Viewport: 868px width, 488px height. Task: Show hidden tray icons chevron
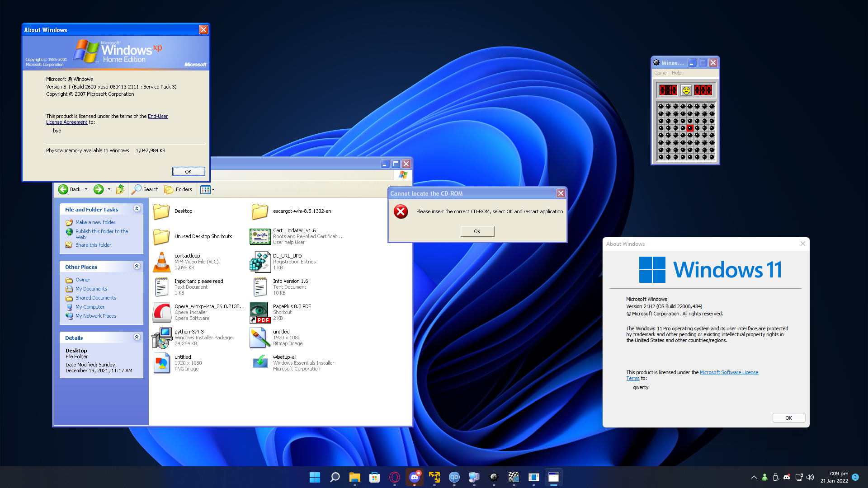[x=754, y=477]
